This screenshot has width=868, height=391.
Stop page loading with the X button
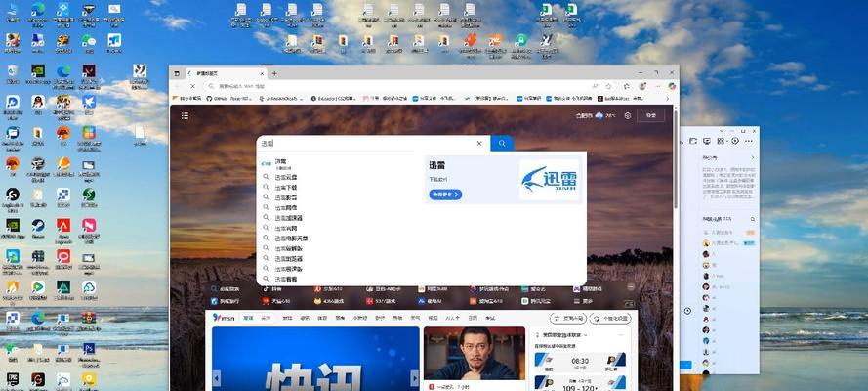click(x=192, y=86)
